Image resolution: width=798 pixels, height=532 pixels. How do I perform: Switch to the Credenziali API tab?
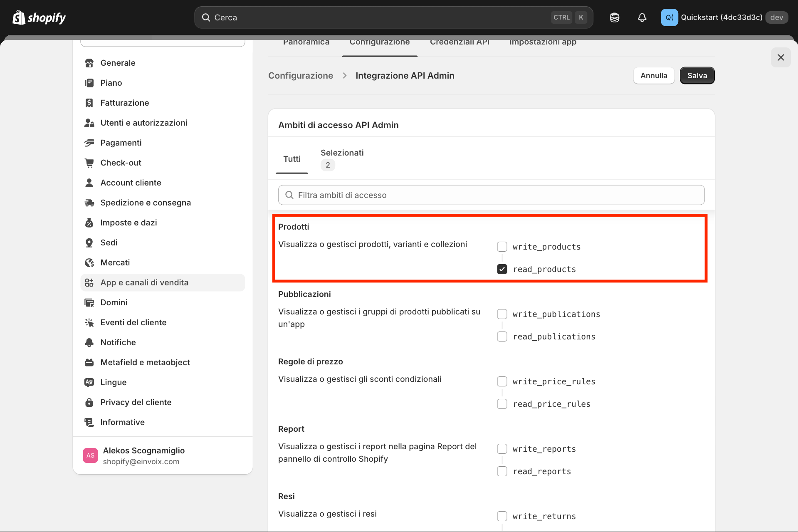pos(460,43)
